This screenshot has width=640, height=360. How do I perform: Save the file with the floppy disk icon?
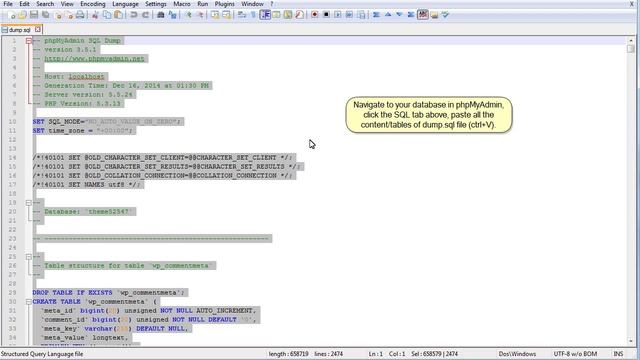[x=34, y=15]
